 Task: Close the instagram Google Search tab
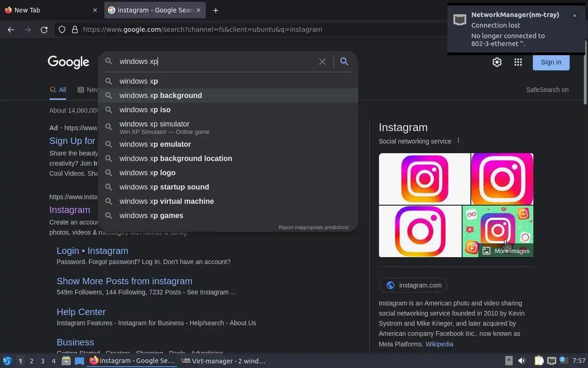[x=199, y=10]
